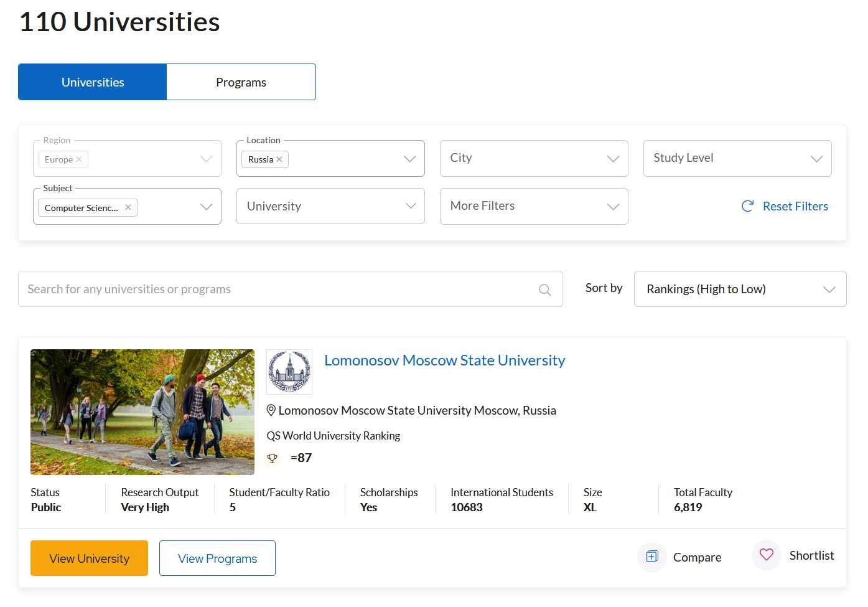Open the University filter dropdown

point(330,206)
